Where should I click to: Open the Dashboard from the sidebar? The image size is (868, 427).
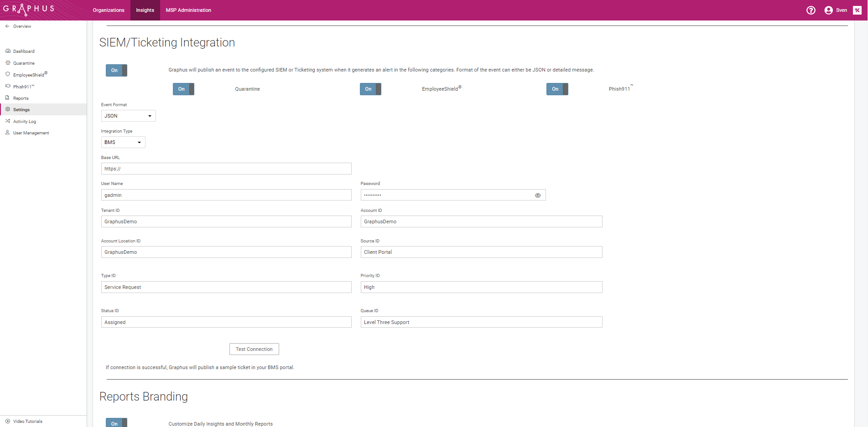click(x=24, y=51)
